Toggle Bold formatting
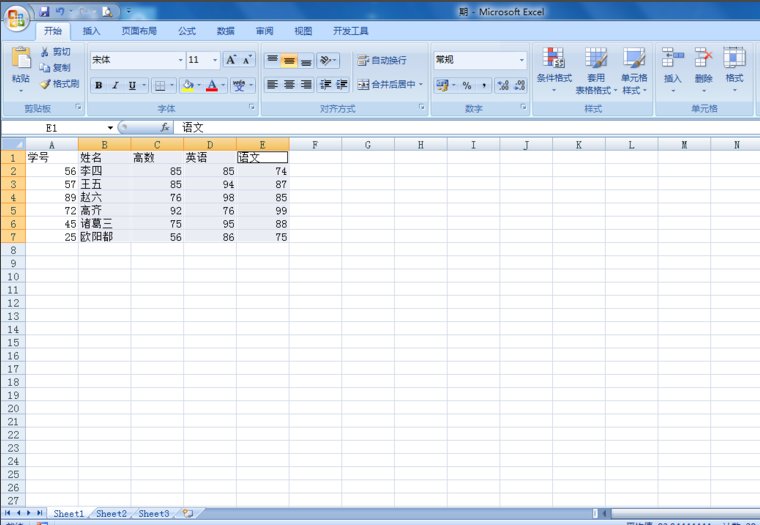760x525 pixels. pyautogui.click(x=98, y=86)
